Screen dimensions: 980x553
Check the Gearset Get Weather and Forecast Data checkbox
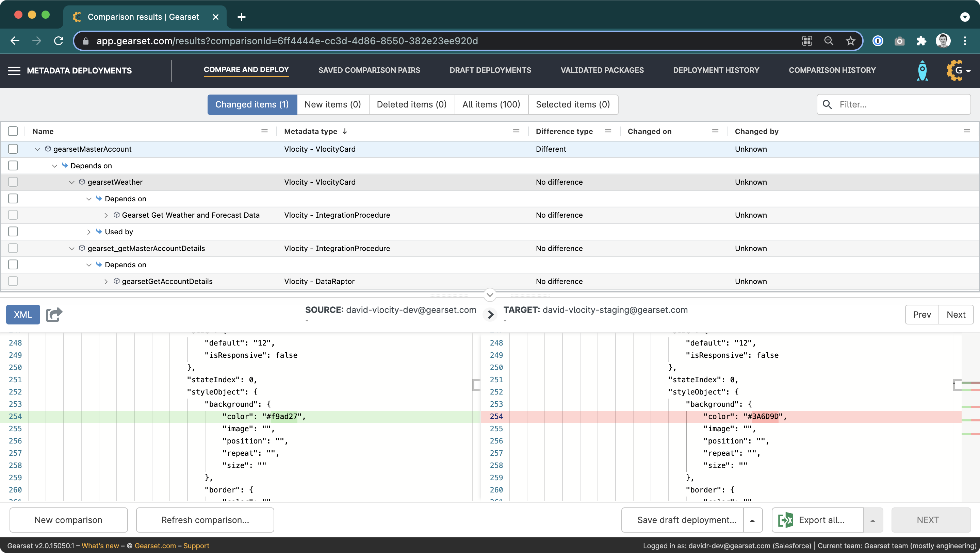point(13,215)
